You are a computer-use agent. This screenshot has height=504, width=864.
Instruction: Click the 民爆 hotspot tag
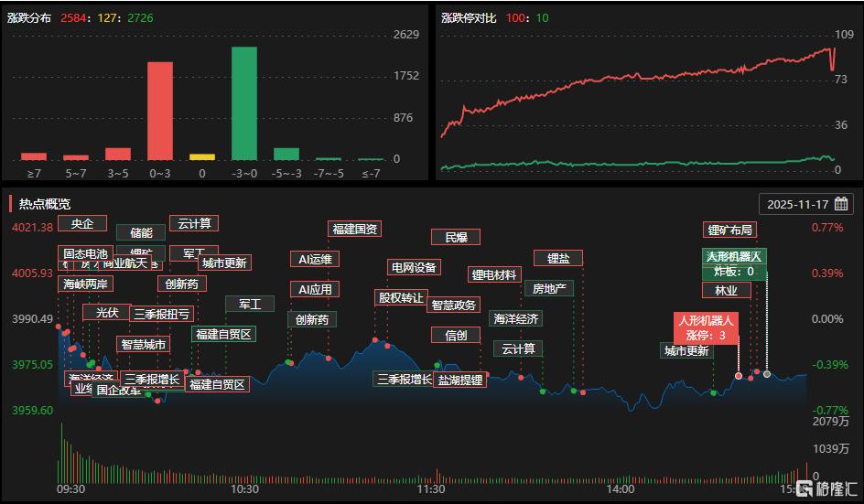pyautogui.click(x=456, y=237)
